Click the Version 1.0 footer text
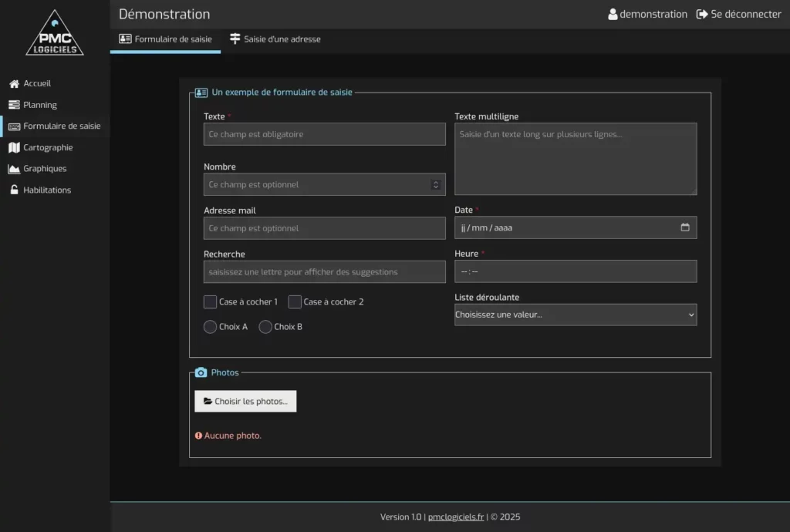790x532 pixels. [400, 517]
